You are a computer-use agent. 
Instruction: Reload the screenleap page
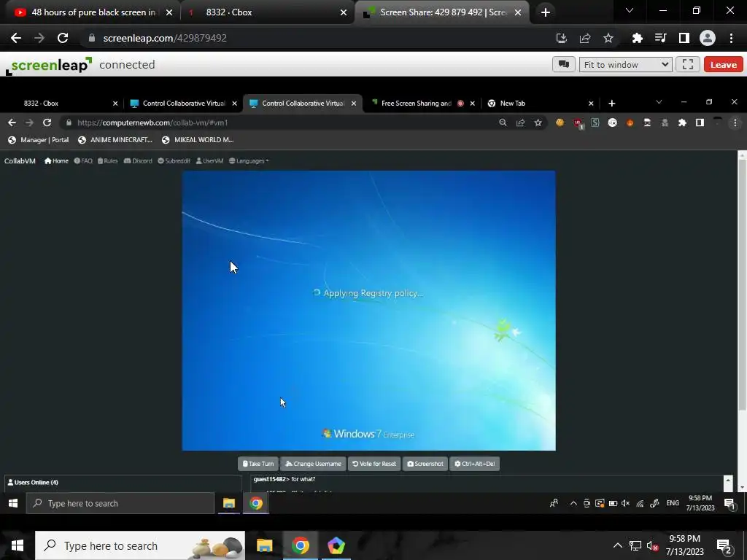[63, 38]
